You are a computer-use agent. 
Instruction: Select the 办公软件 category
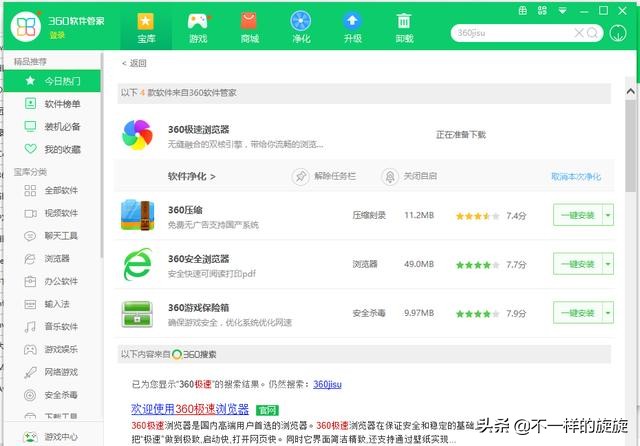[x=52, y=281]
